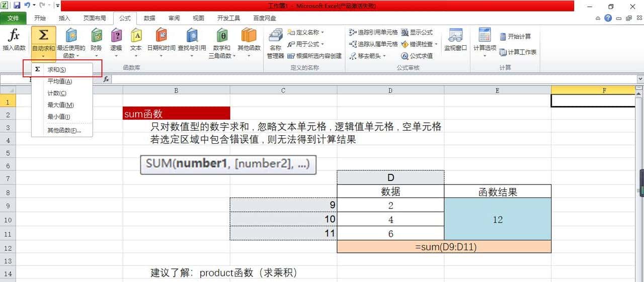Expand the 计算选项 dropdown arrow
The width and height of the screenshot is (644, 282).
click(x=485, y=56)
